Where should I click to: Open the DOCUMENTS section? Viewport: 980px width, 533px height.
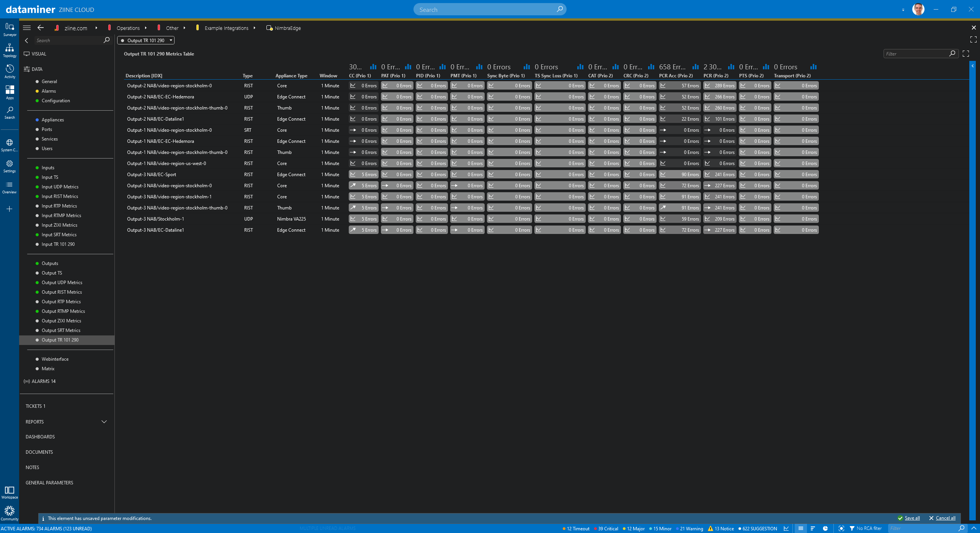click(x=39, y=452)
